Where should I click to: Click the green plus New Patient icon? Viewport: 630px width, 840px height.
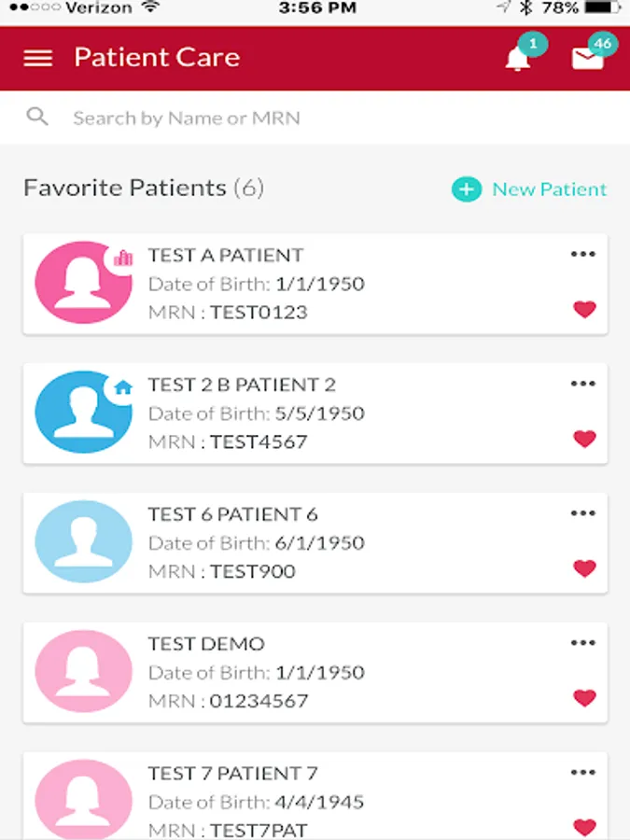[x=466, y=189]
